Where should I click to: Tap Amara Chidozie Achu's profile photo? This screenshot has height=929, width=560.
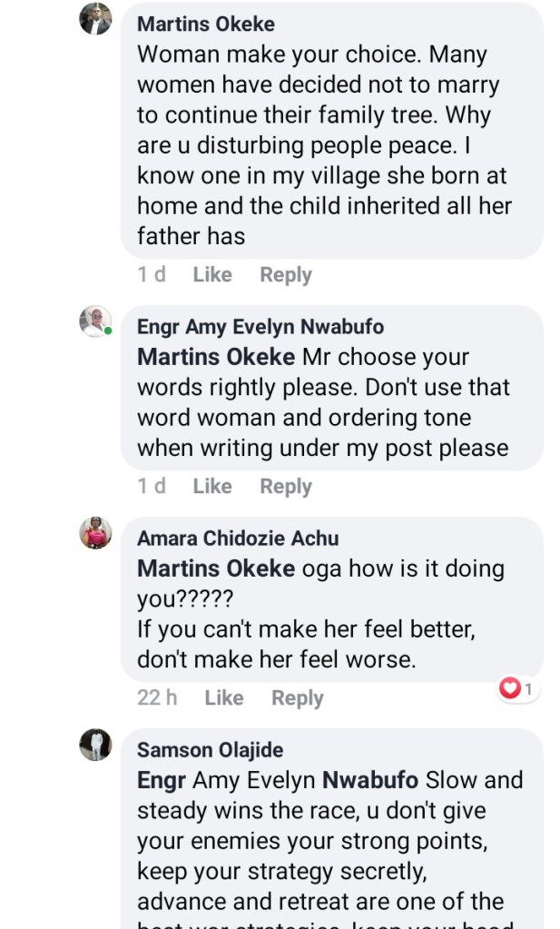pos(95,533)
